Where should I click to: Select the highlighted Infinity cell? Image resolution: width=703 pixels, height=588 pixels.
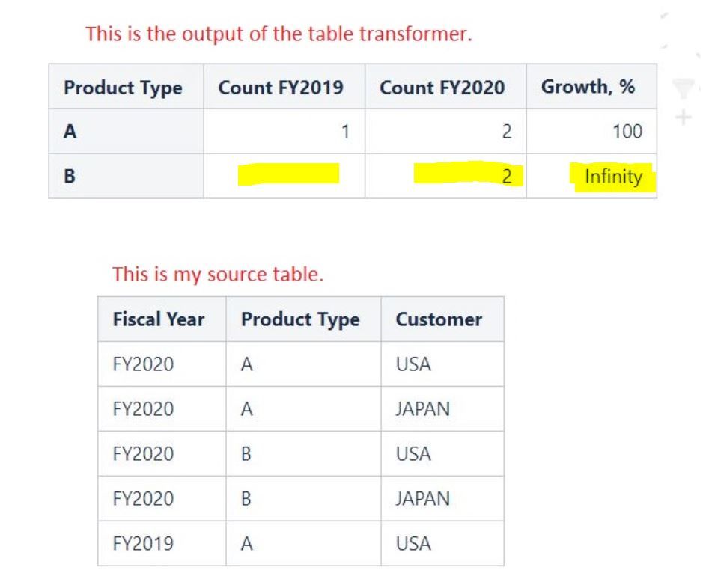591,176
